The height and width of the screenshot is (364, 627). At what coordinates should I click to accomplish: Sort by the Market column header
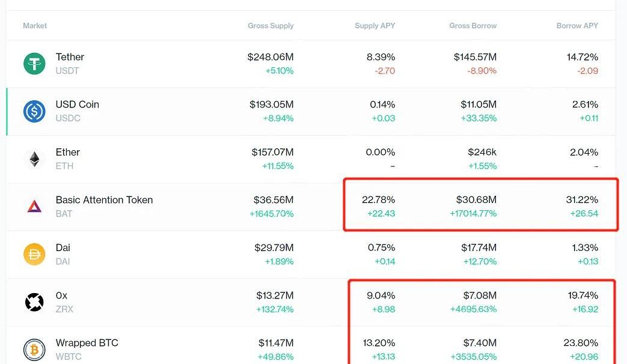(35, 26)
